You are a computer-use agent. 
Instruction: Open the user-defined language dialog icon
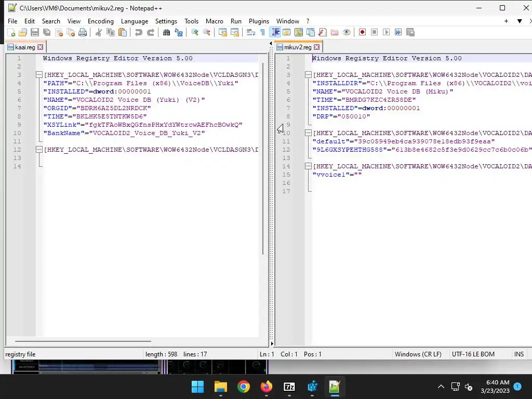pos(286,32)
